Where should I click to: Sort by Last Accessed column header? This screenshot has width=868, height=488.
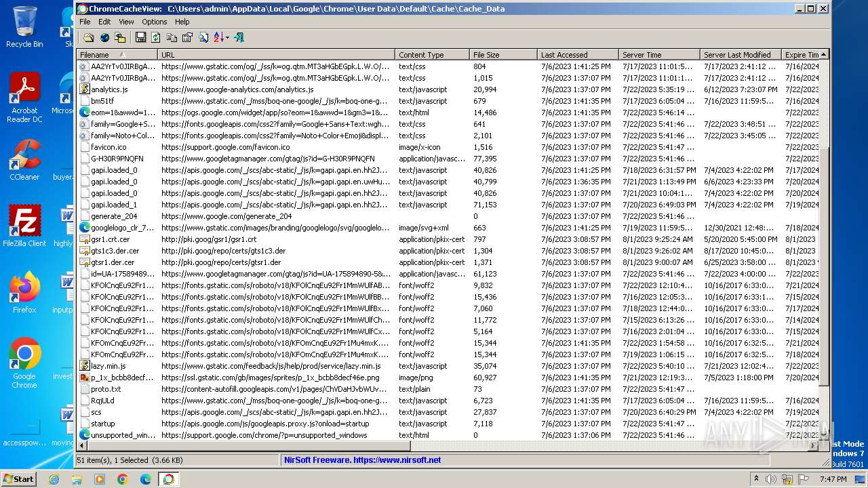(578, 55)
